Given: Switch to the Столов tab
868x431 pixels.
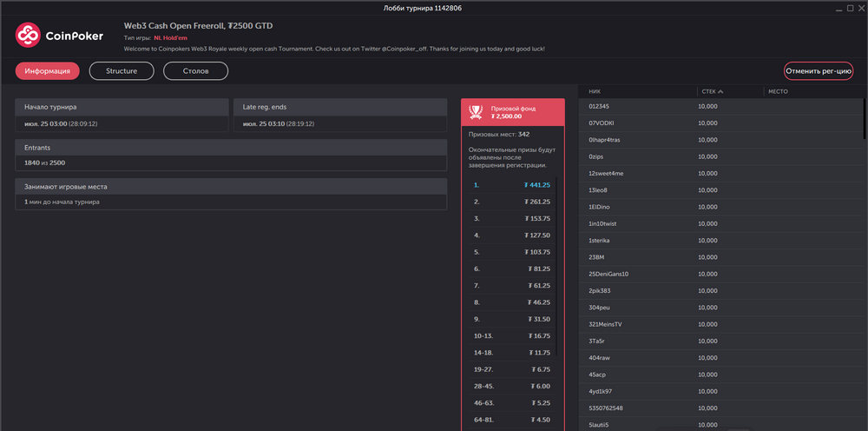Looking at the screenshot, I should pyautogui.click(x=195, y=71).
